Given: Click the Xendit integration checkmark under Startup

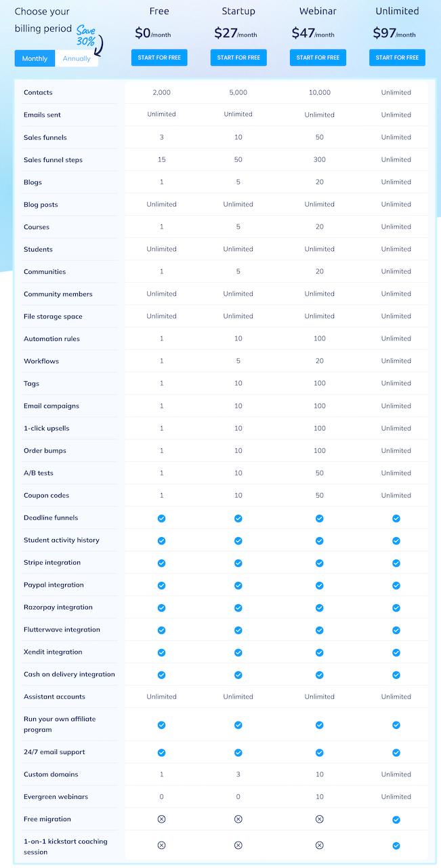Looking at the screenshot, I should click(x=238, y=652).
